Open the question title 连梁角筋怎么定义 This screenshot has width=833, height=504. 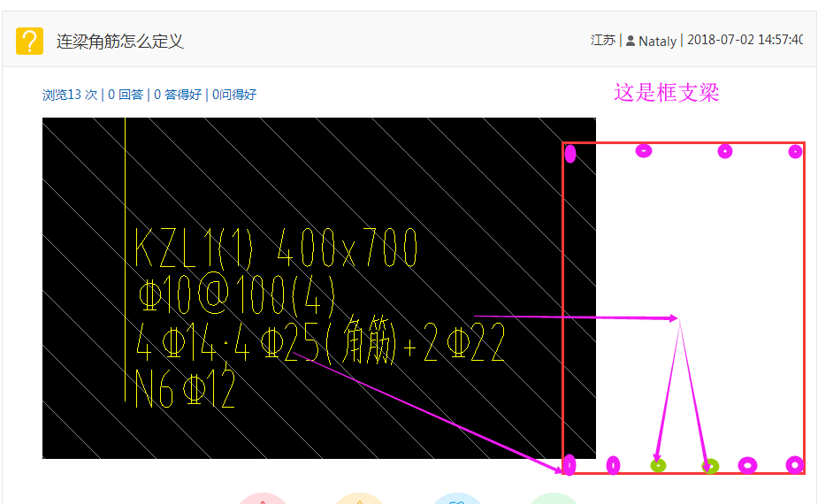point(120,42)
